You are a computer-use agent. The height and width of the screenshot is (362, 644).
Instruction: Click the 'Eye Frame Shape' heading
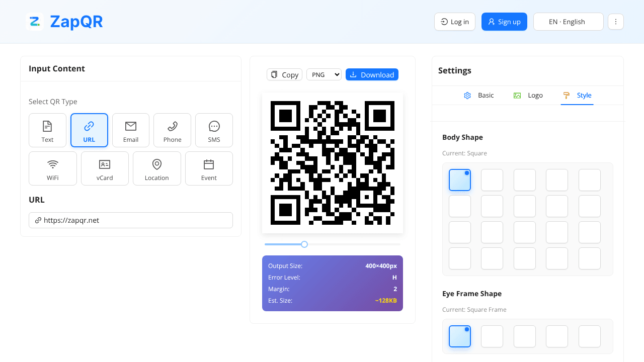pyautogui.click(x=472, y=294)
